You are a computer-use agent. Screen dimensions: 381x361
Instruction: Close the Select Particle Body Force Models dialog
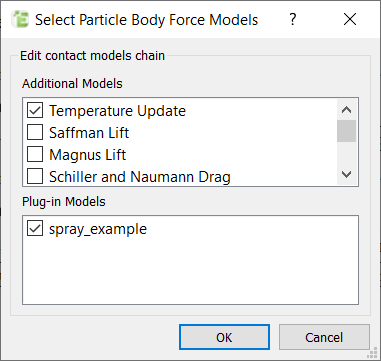(350, 20)
